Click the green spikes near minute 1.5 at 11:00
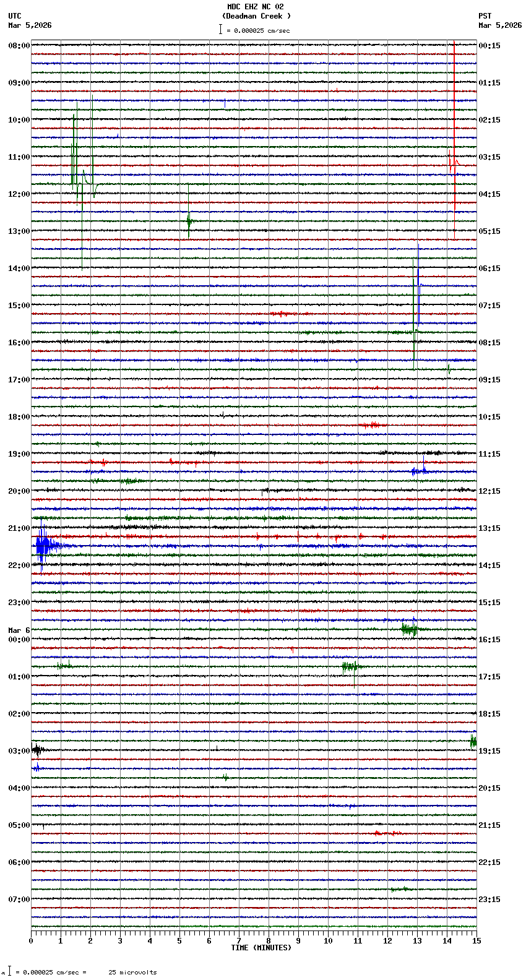 75,155
